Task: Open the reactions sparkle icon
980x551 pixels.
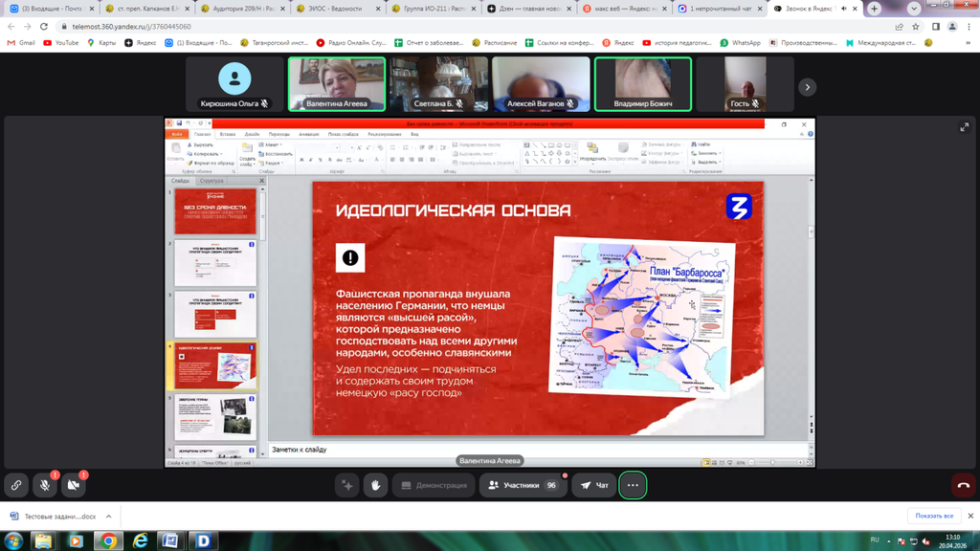Action: tap(346, 485)
